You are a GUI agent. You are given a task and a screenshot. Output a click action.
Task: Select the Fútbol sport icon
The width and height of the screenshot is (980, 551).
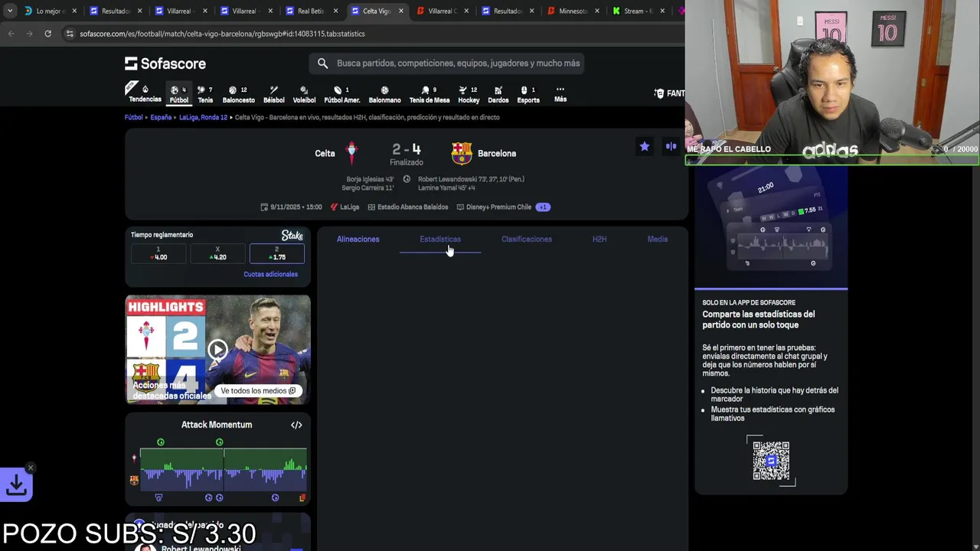[178, 94]
